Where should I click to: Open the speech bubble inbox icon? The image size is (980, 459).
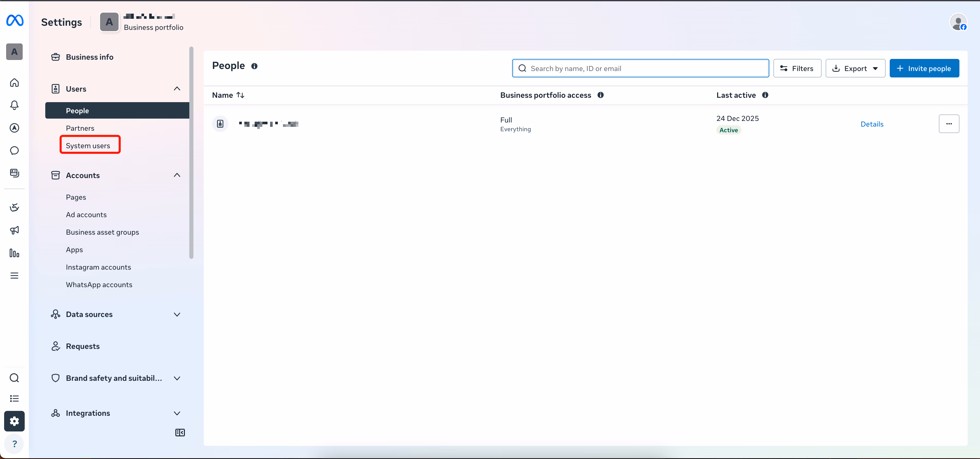click(x=14, y=151)
